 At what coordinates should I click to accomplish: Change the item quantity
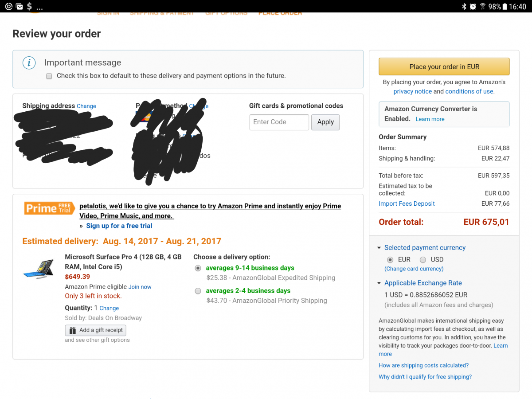[x=109, y=308]
